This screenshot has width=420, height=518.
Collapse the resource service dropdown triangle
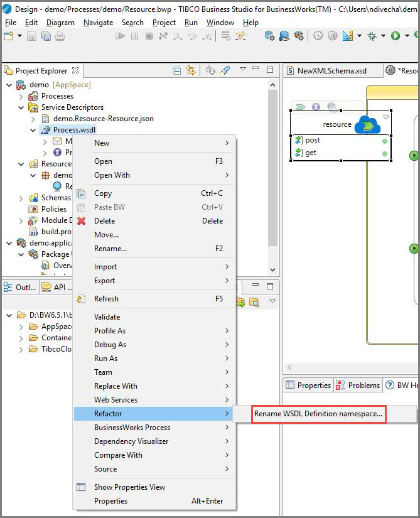coord(386,117)
